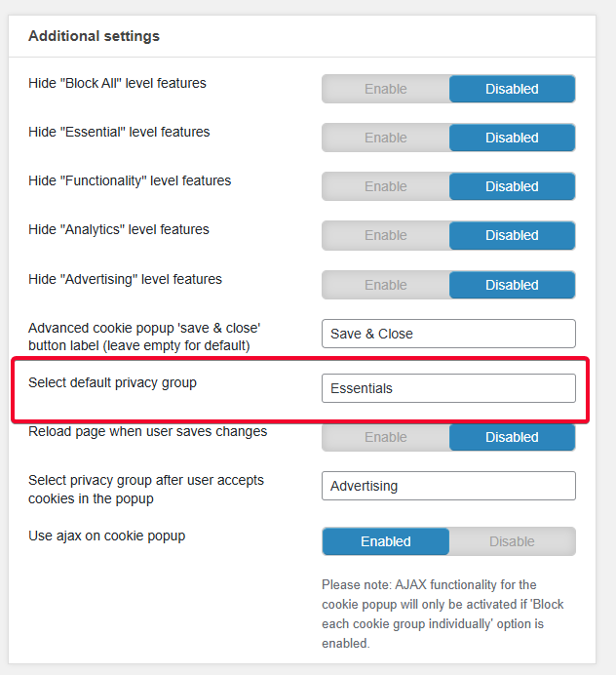Enable Reload page when user saves changes

click(386, 437)
